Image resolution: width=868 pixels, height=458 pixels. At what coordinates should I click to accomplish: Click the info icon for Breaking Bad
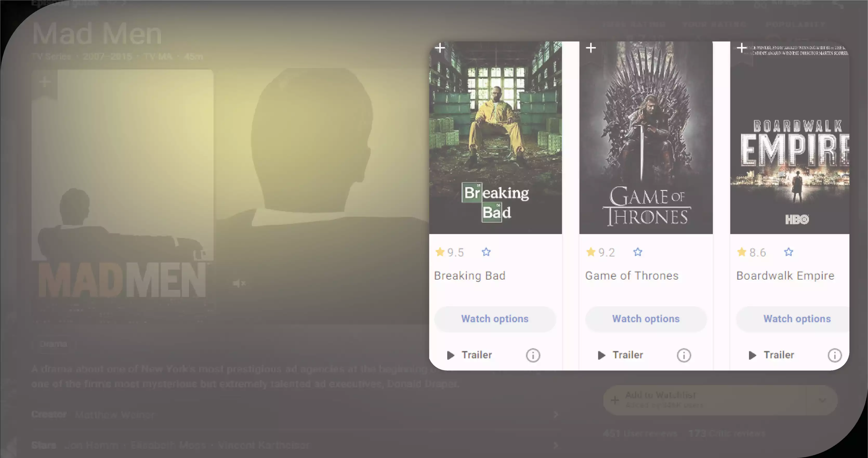pos(533,355)
